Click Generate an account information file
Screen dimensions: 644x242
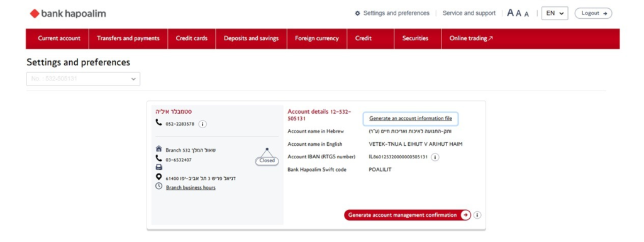click(411, 119)
